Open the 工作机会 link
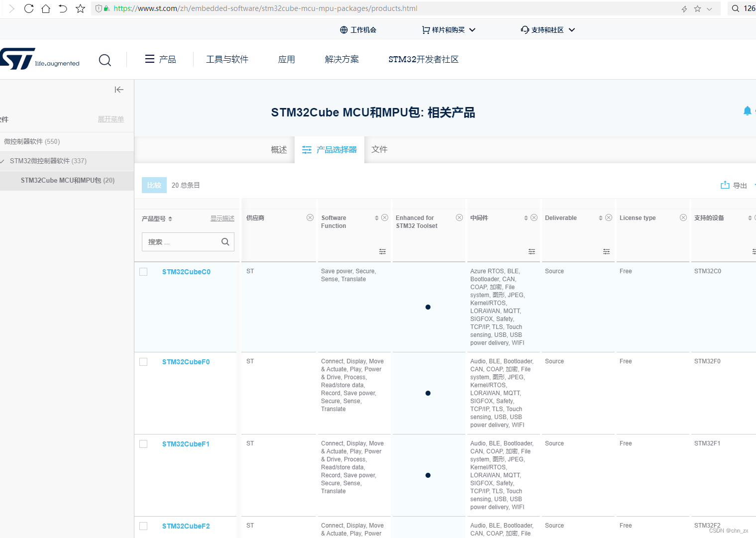 (358, 30)
